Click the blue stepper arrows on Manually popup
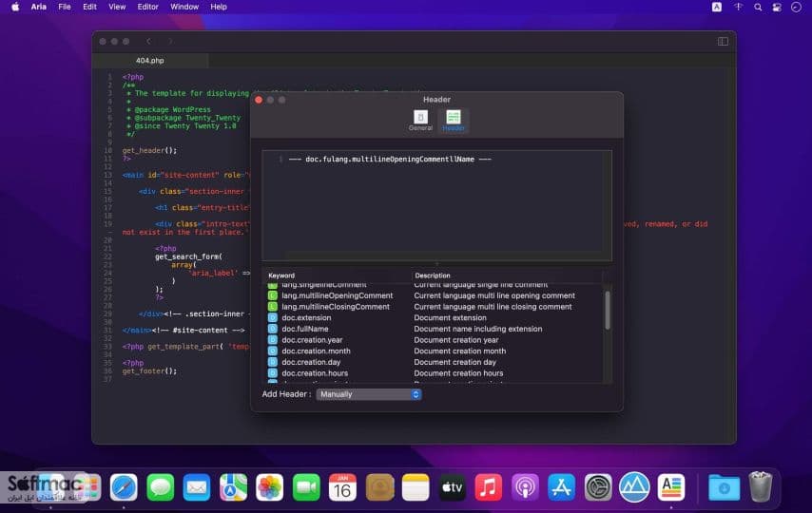The image size is (812, 513). 416,394
